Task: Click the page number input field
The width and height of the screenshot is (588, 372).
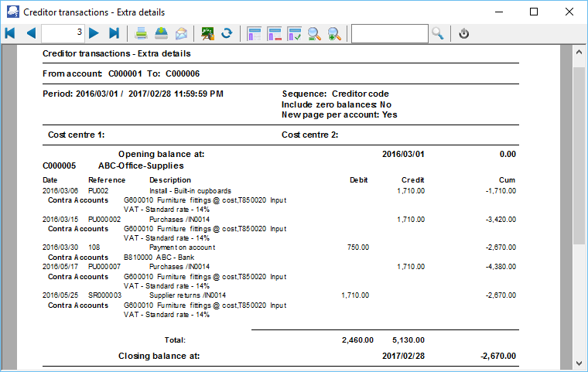Action: (63, 33)
